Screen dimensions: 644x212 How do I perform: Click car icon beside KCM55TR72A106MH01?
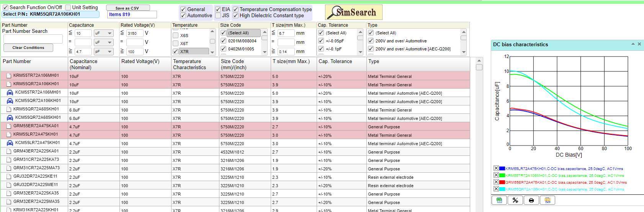10,92
